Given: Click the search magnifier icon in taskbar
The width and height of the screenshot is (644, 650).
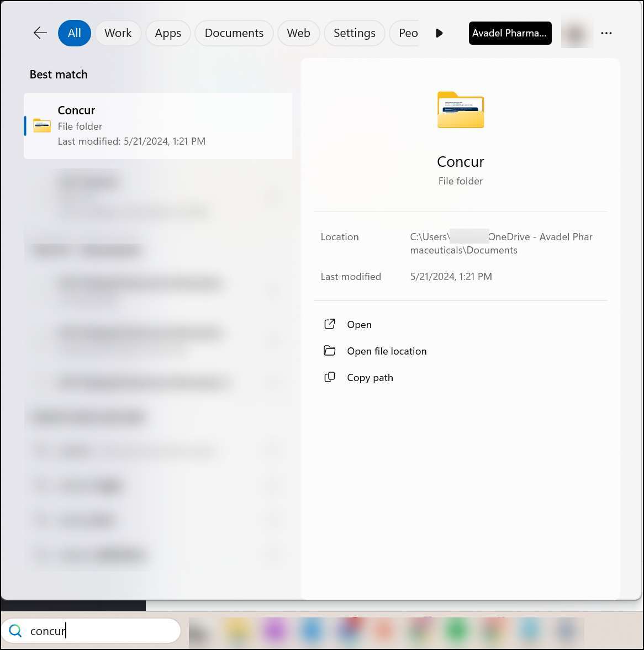Looking at the screenshot, I should pos(15,631).
